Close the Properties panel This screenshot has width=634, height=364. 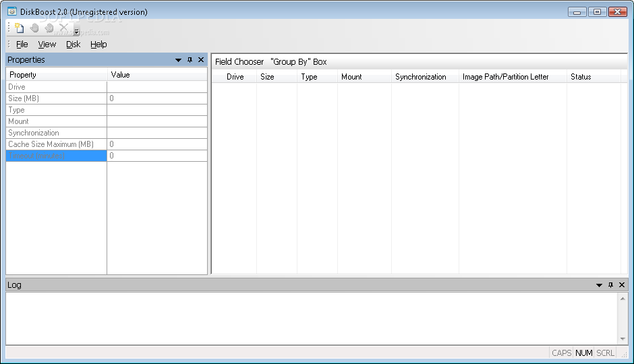(201, 60)
